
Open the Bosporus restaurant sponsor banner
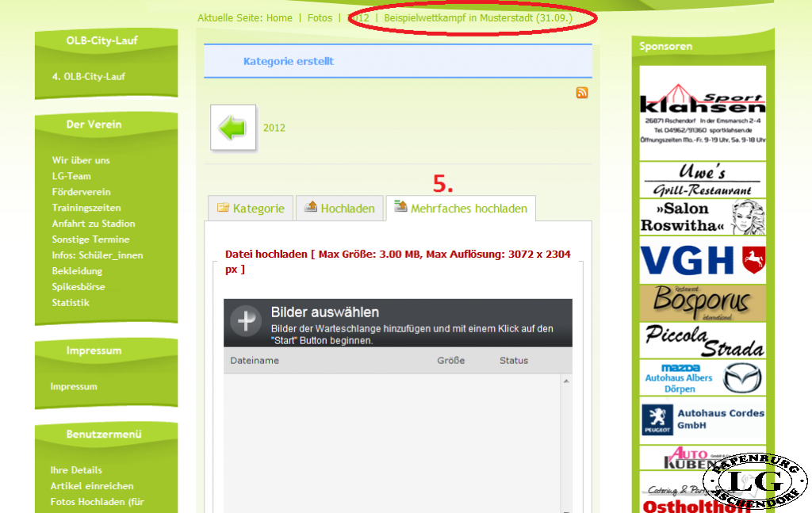coord(703,303)
